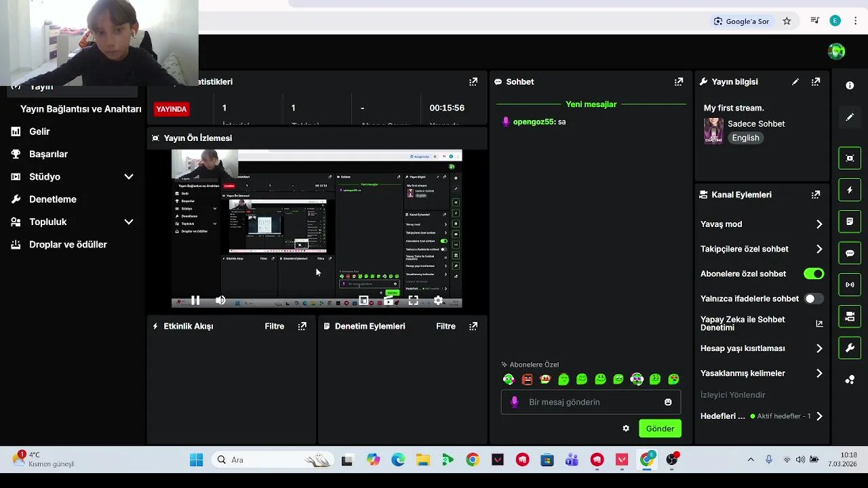Click the taskbar Ara search box

click(273, 460)
